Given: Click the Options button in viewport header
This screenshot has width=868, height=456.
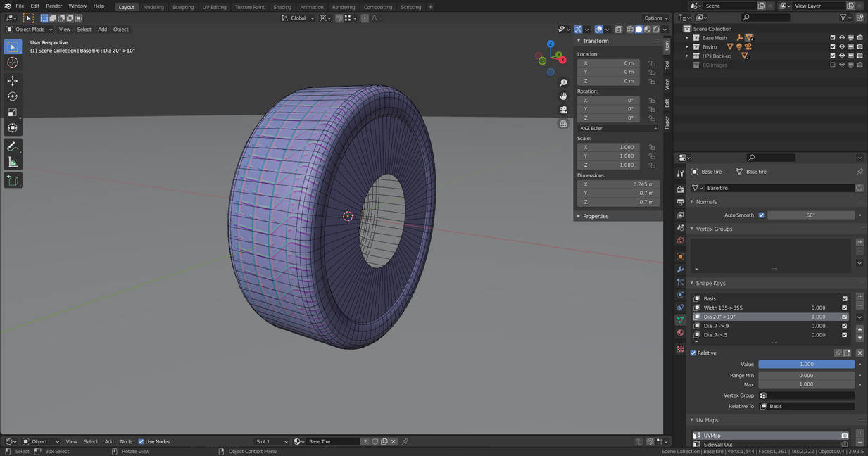Looking at the screenshot, I should point(655,18).
